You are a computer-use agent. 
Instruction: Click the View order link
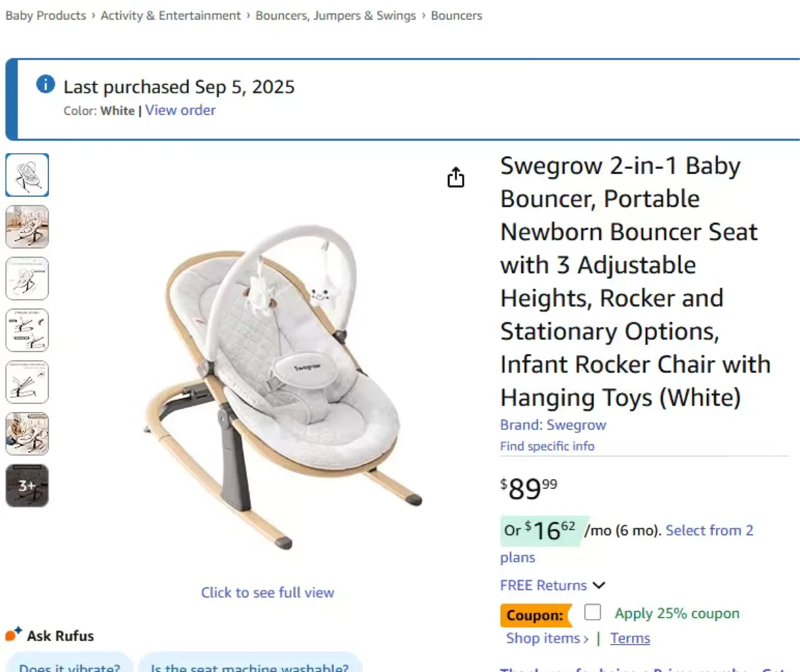pyautogui.click(x=180, y=110)
